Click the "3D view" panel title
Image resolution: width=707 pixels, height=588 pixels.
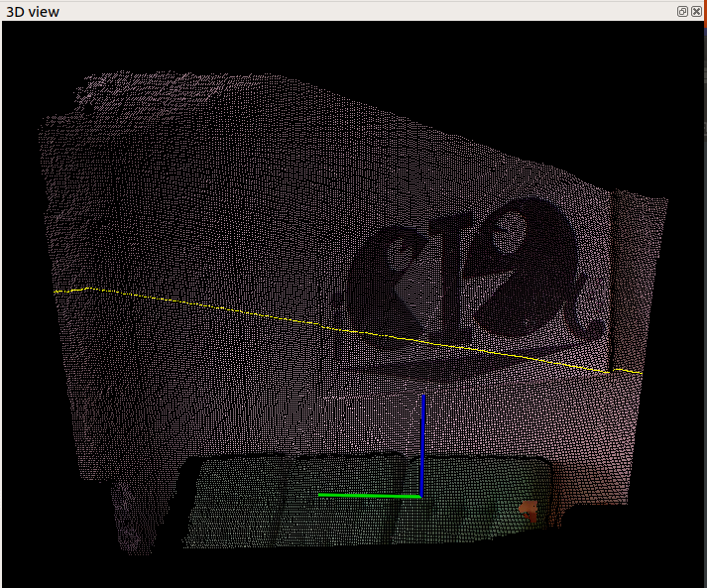[x=30, y=11]
